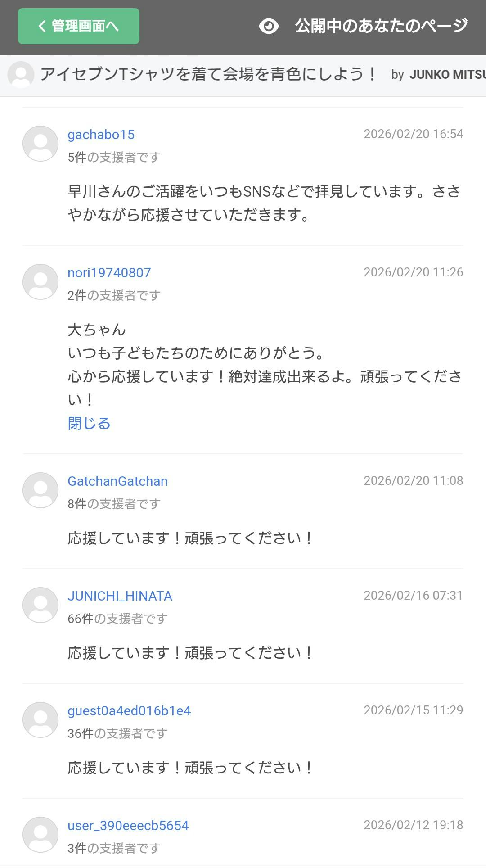Collapse comment with 閉じる link
The width and height of the screenshot is (486, 868).
pos(89,424)
